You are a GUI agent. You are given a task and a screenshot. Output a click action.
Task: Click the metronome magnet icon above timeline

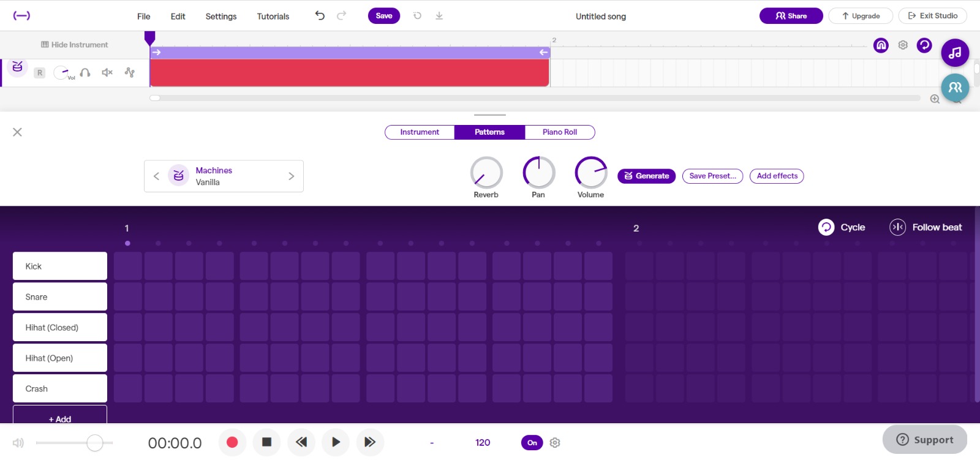point(881,45)
